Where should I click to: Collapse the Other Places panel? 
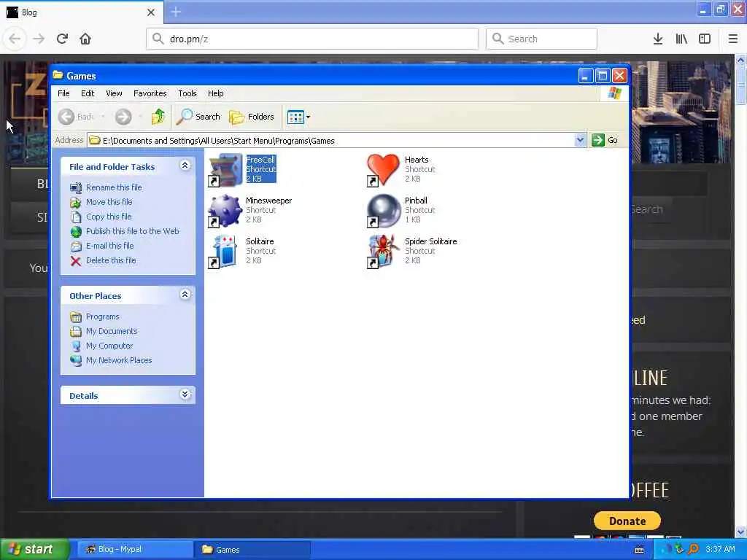[185, 295]
